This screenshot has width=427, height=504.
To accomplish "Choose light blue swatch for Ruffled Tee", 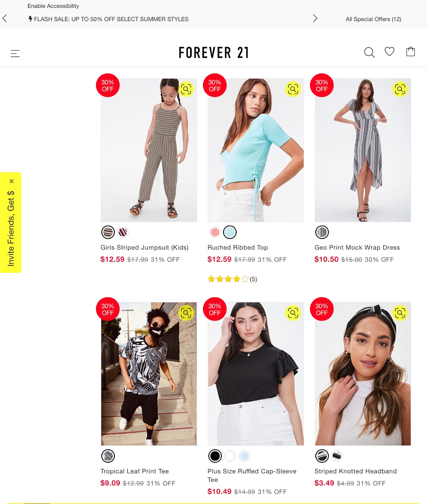I will click(244, 456).
